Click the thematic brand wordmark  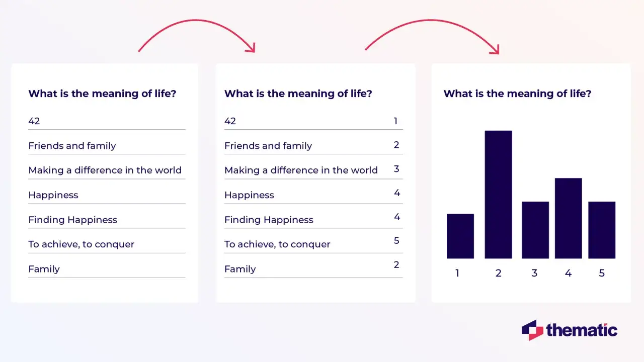tap(582, 330)
